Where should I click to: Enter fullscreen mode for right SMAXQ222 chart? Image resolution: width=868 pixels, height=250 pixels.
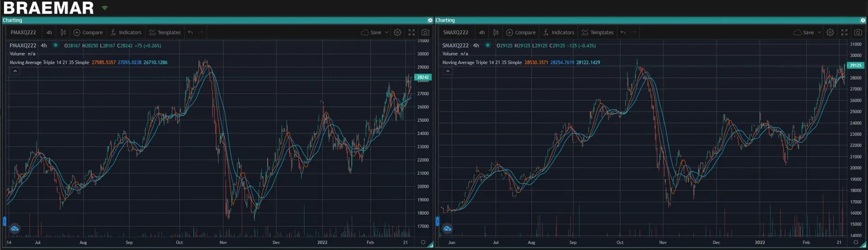pyautogui.click(x=844, y=33)
